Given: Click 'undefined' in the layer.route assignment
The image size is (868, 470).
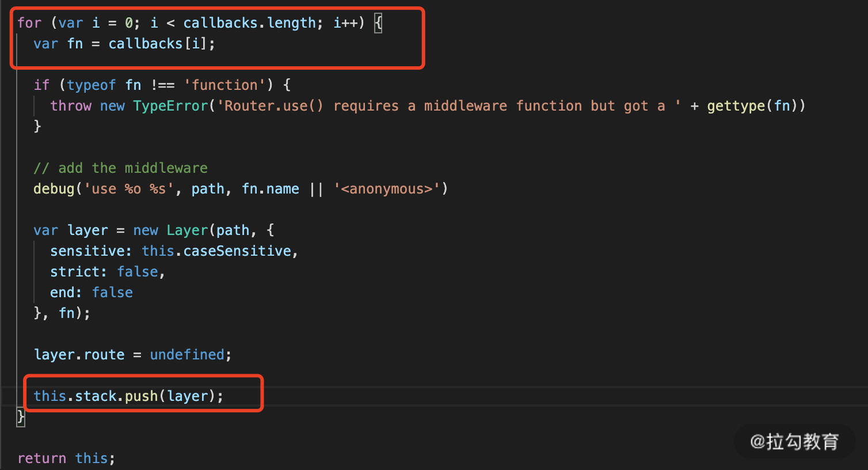Looking at the screenshot, I should (x=187, y=355).
